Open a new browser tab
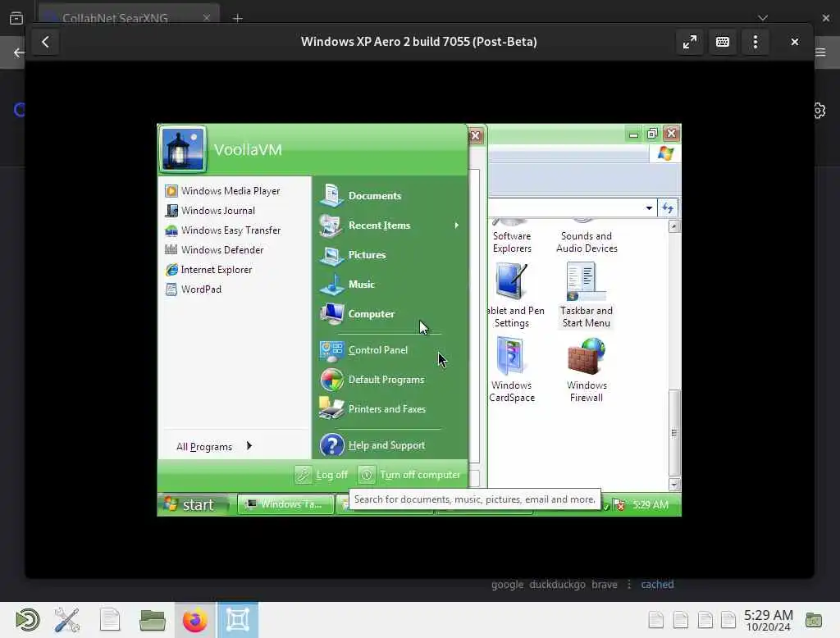 [238, 18]
